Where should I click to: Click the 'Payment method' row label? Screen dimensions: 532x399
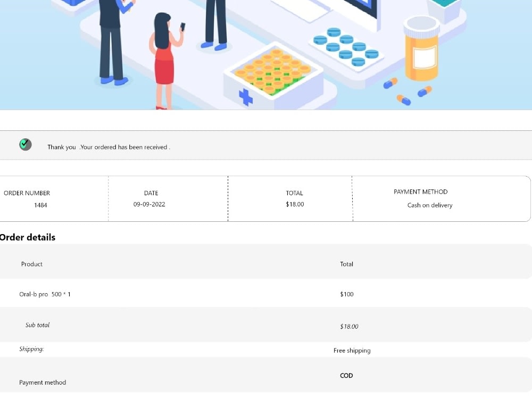[43, 383]
